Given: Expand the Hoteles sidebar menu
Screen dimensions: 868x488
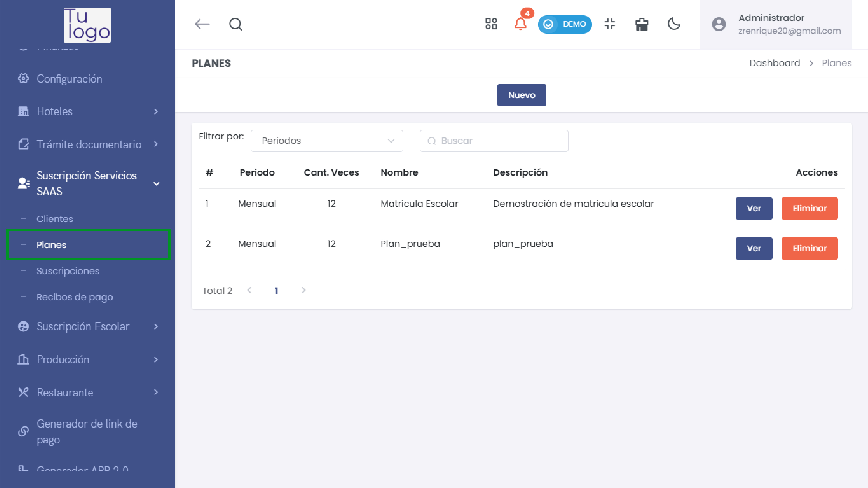Looking at the screenshot, I should (88, 111).
